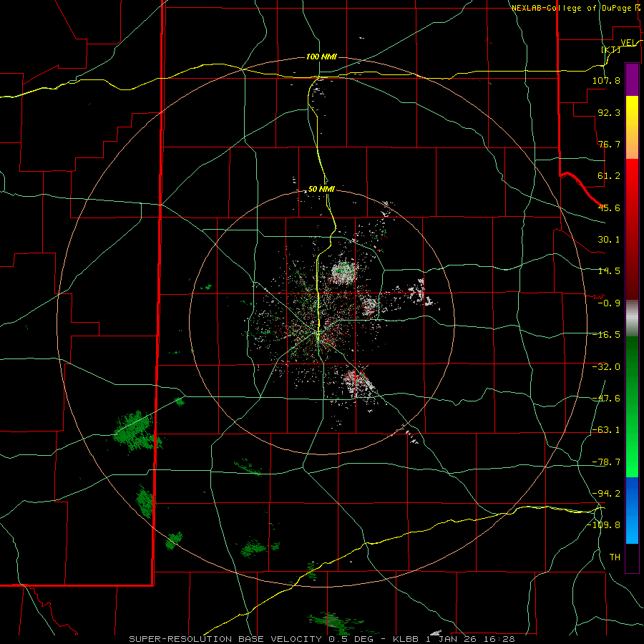Click the 100 NMI range ring label
Image resolution: width=644 pixels, height=644 pixels.
(321, 57)
